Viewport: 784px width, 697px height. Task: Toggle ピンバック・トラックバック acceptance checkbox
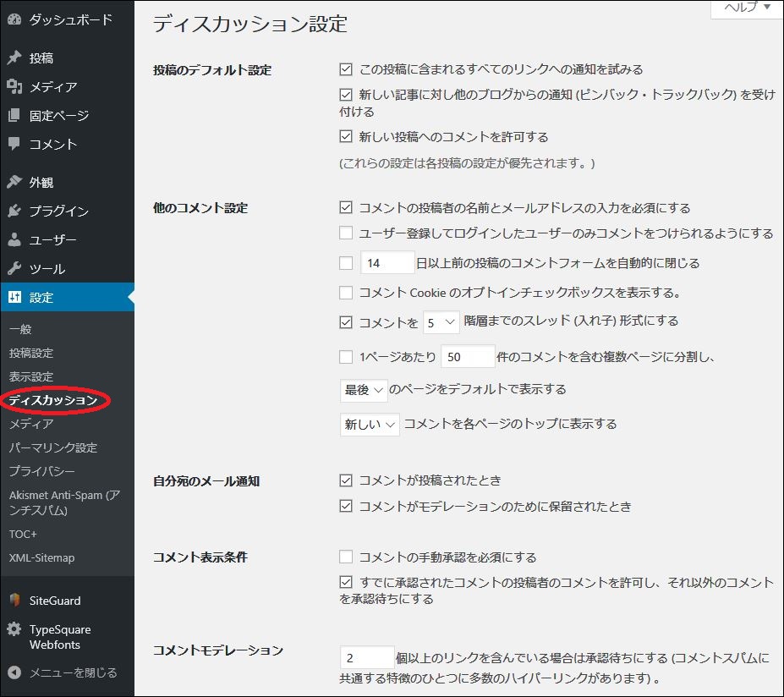point(346,95)
